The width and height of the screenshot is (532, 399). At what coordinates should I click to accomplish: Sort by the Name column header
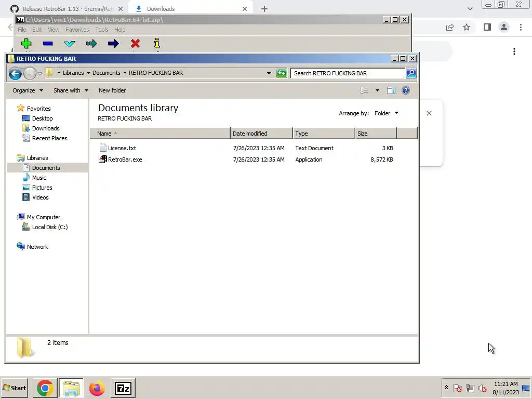tap(159, 134)
